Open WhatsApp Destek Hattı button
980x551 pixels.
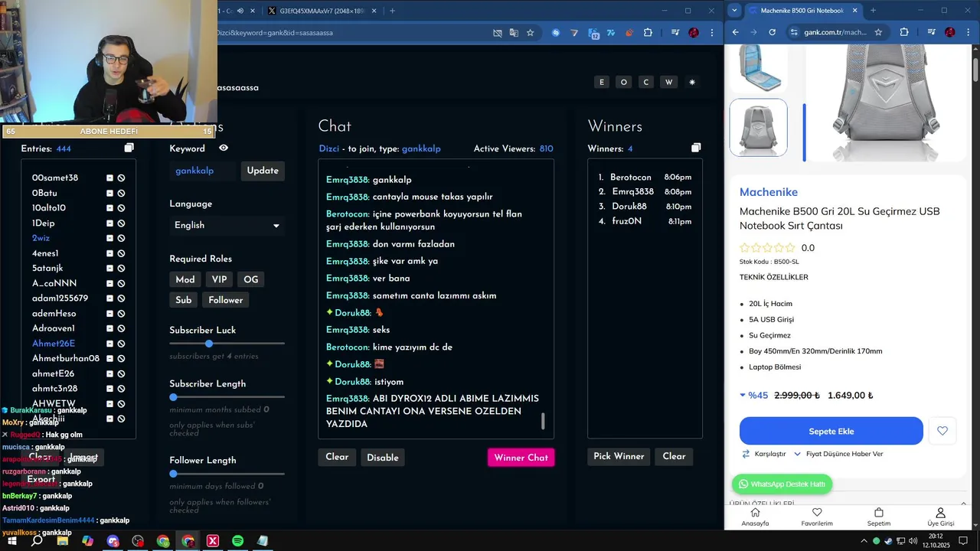(x=782, y=484)
